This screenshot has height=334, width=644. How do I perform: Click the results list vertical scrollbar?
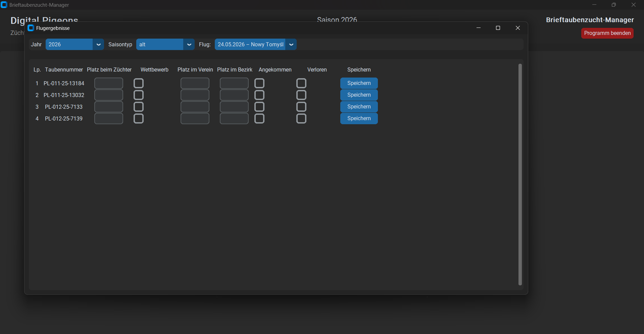(x=520, y=175)
